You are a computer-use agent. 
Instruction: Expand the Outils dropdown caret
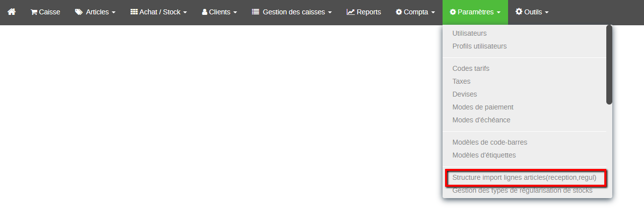546,12
